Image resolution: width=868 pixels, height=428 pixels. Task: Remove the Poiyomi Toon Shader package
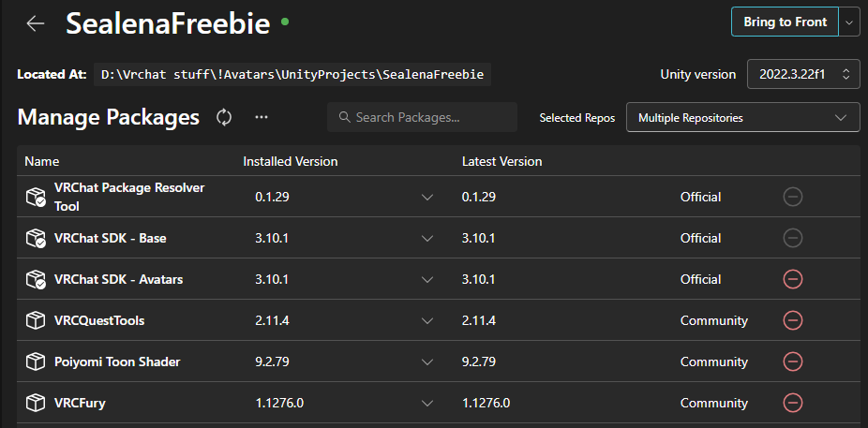pyautogui.click(x=792, y=362)
